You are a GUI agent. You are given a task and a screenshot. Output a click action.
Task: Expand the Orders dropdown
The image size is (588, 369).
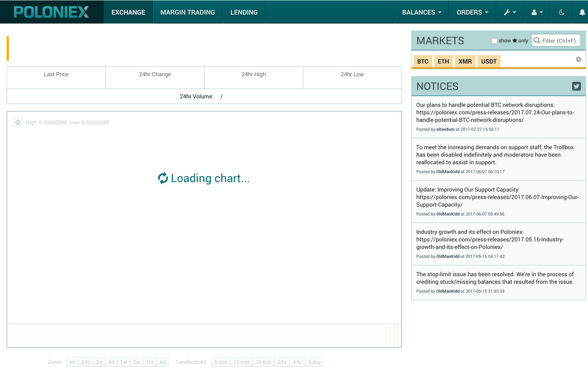tap(473, 12)
